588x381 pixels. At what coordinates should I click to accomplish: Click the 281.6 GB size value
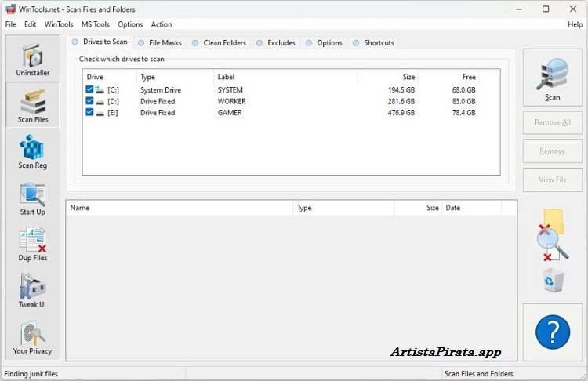pos(401,101)
